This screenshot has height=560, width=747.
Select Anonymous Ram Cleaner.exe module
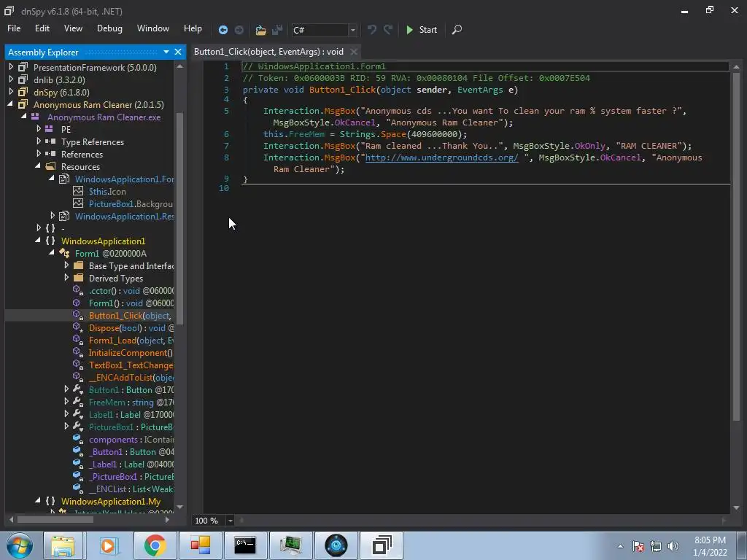(x=104, y=117)
